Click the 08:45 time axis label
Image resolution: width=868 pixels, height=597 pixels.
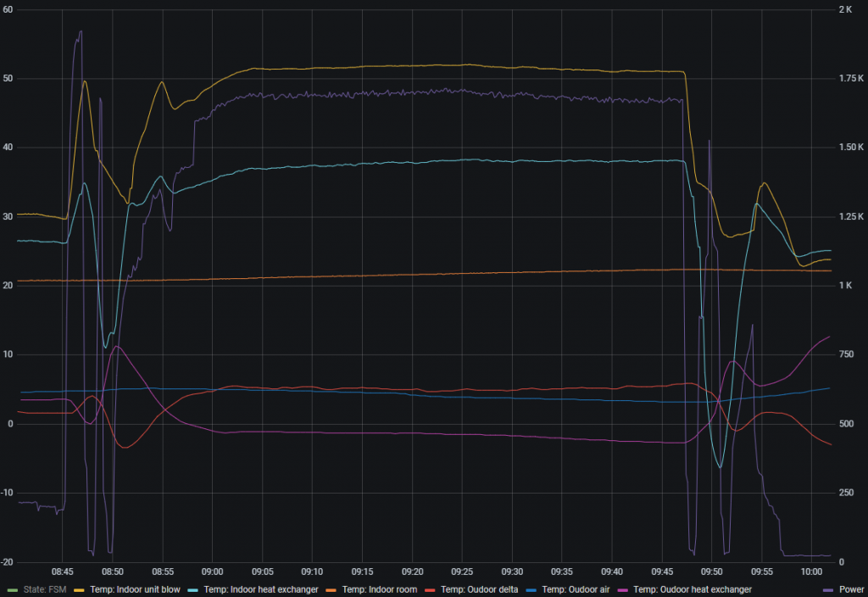(x=63, y=572)
